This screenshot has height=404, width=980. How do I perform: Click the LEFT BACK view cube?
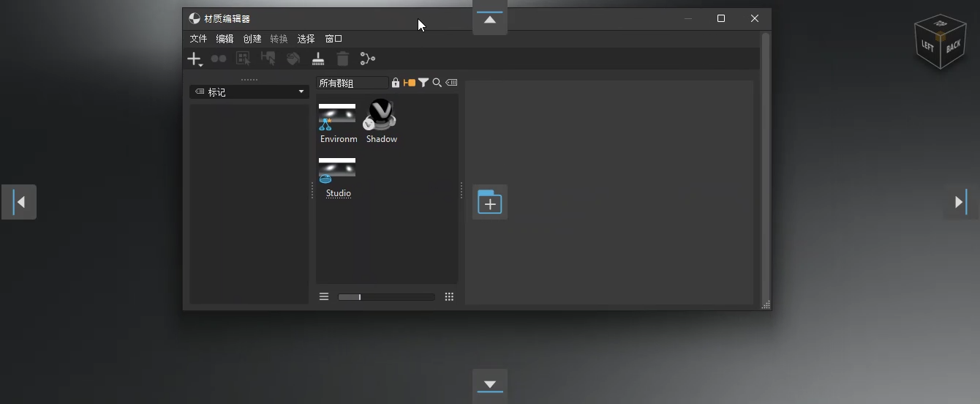point(941,42)
